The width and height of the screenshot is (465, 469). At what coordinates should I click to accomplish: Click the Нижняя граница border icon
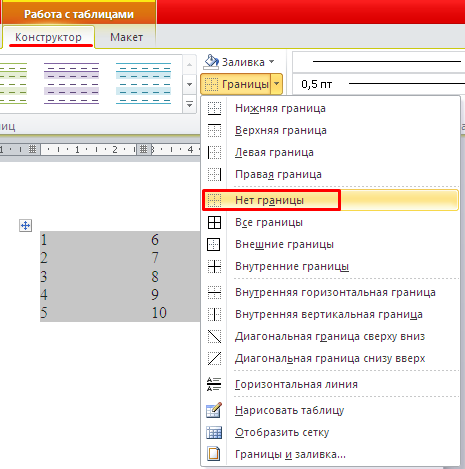pos(214,108)
